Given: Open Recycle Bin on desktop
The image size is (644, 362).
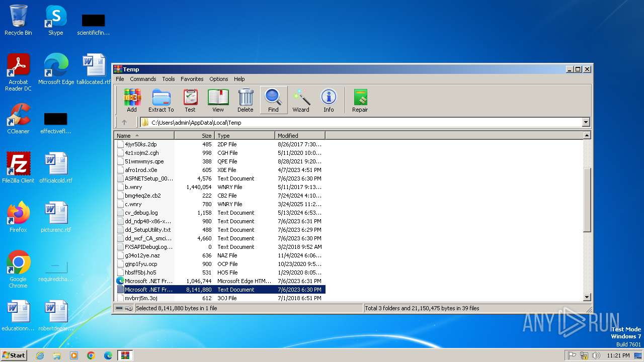Looking at the screenshot, I should [x=18, y=20].
